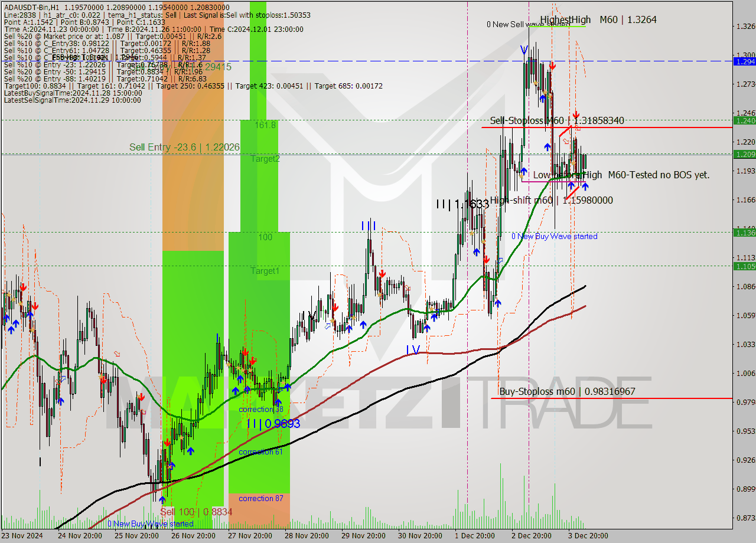This screenshot has height=543, width=756.
Task: Click the Target1 label
Action: point(265,271)
